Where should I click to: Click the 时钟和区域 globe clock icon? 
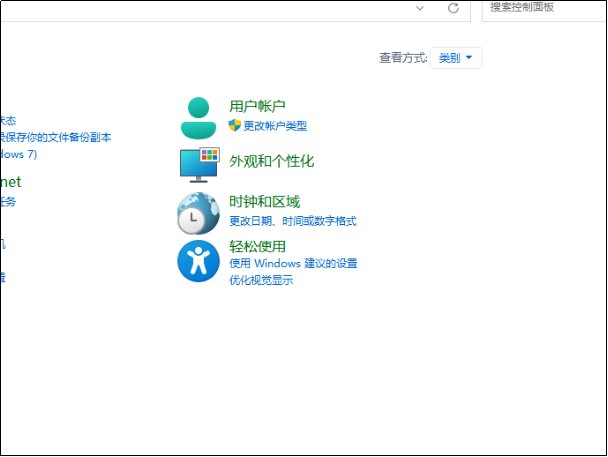tap(198, 213)
